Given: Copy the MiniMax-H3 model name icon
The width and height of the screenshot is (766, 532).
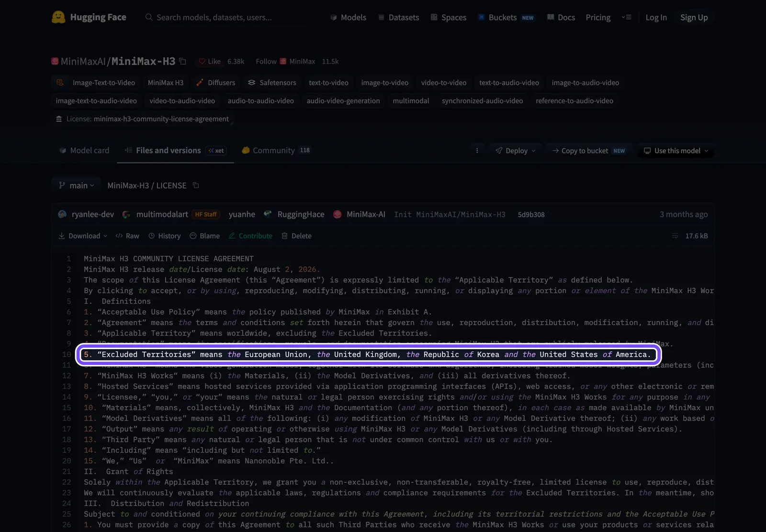Looking at the screenshot, I should (x=182, y=61).
